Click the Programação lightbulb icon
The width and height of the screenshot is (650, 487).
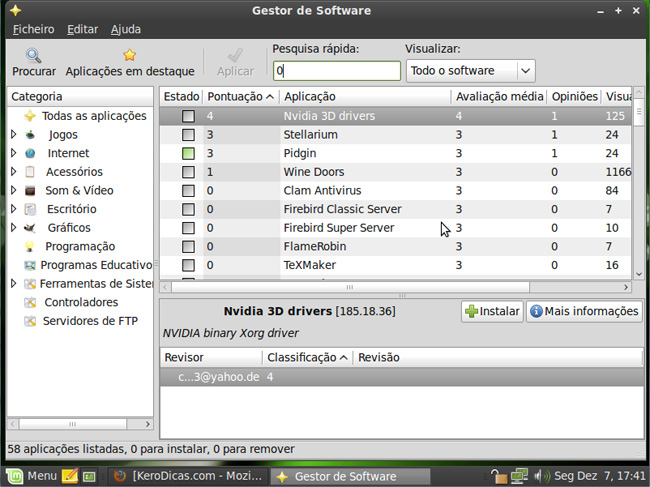(x=30, y=246)
